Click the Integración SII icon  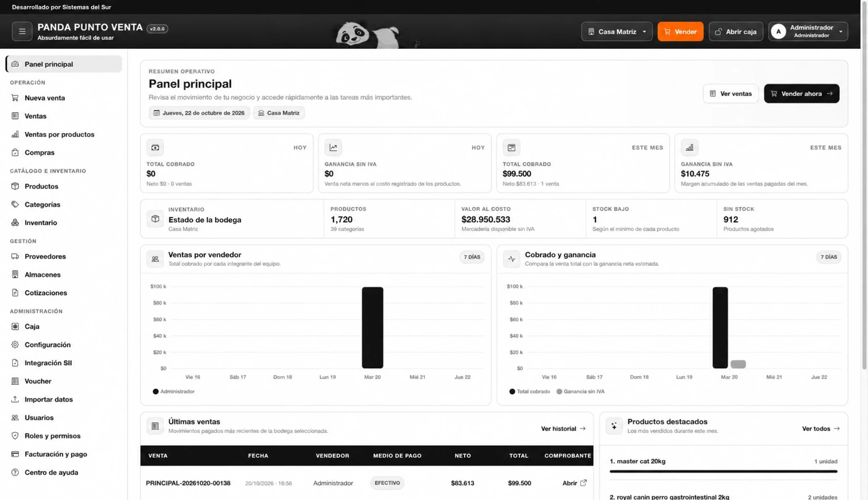point(15,363)
